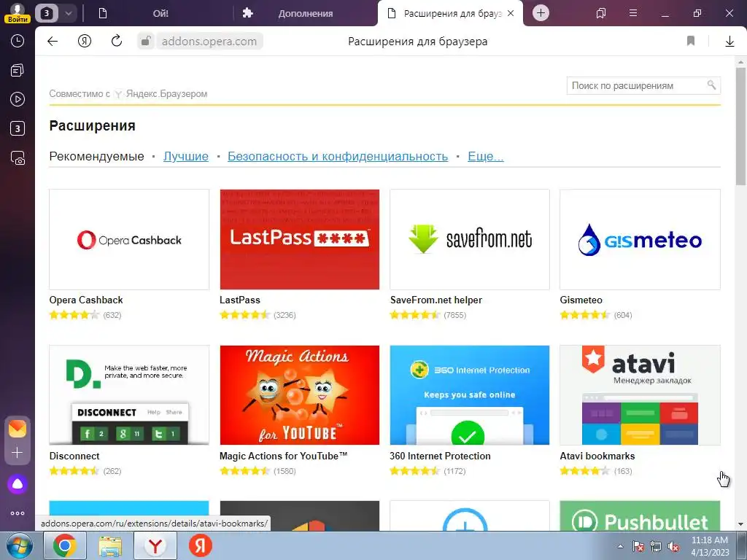Click the Atavi bookmarks title
The height and width of the screenshot is (560, 747).
597,456
